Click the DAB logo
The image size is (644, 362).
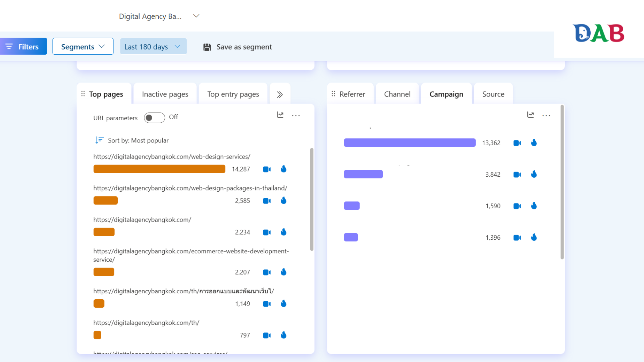599,33
